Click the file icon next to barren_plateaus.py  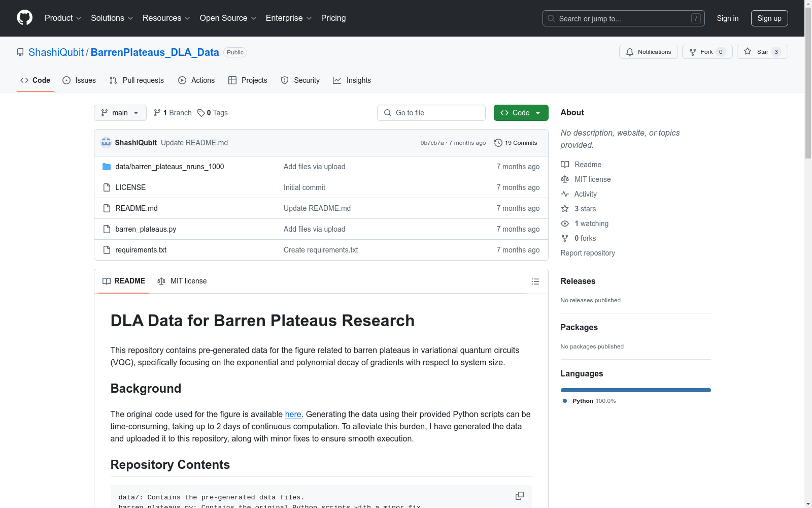click(107, 229)
